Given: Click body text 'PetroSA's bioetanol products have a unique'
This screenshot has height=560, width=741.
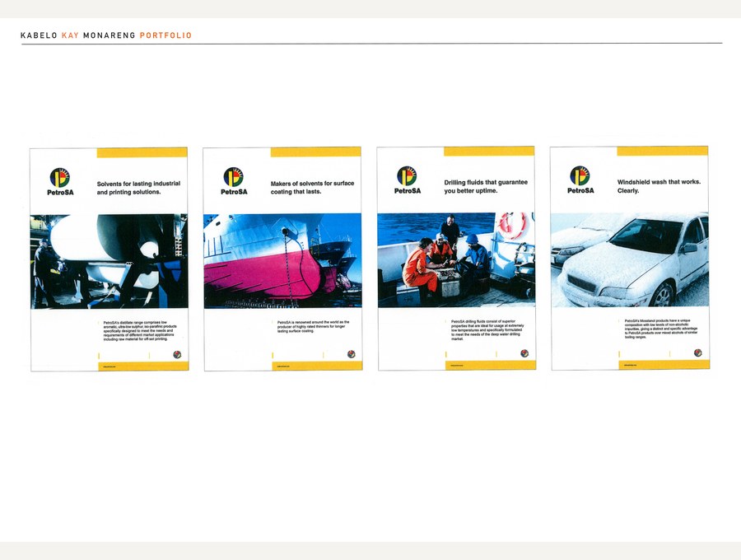Looking at the screenshot, I should (660, 329).
